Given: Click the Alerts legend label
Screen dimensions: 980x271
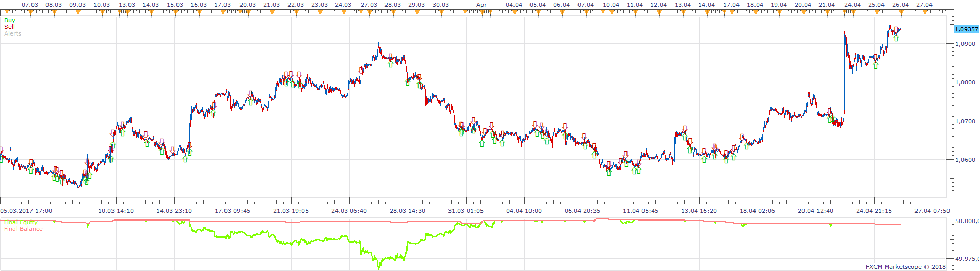Looking at the screenshot, I should click(12, 33).
